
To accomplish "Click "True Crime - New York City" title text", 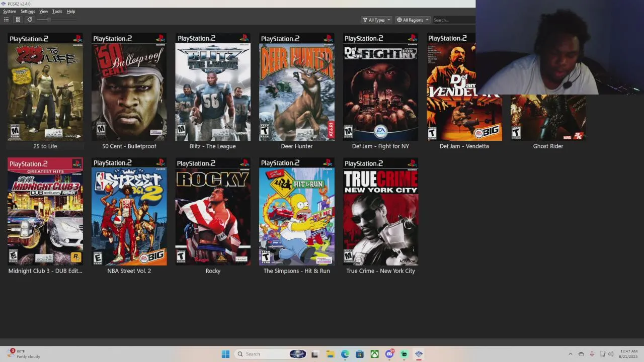I will tap(380, 271).
